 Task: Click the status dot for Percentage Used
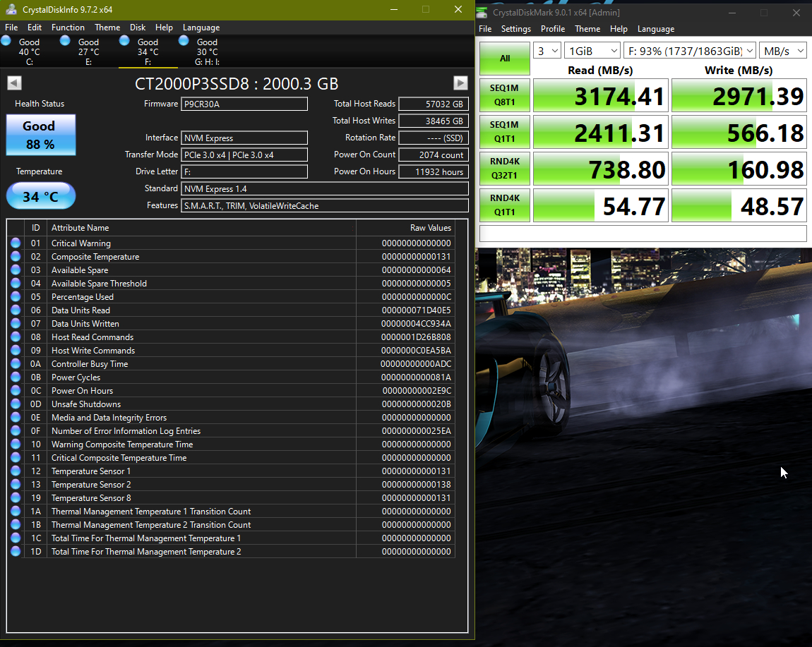(16, 296)
